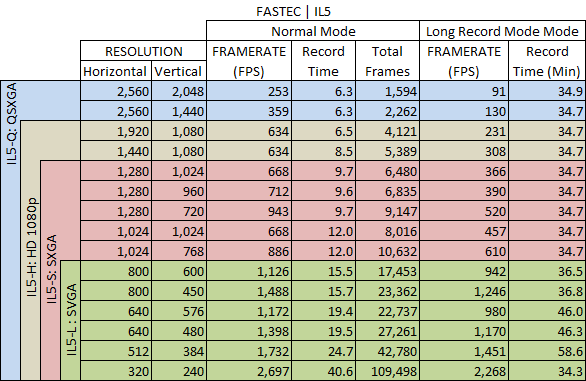Screen dimensions: 586x381
Task: Click long record framerate 231
Action: point(464,131)
